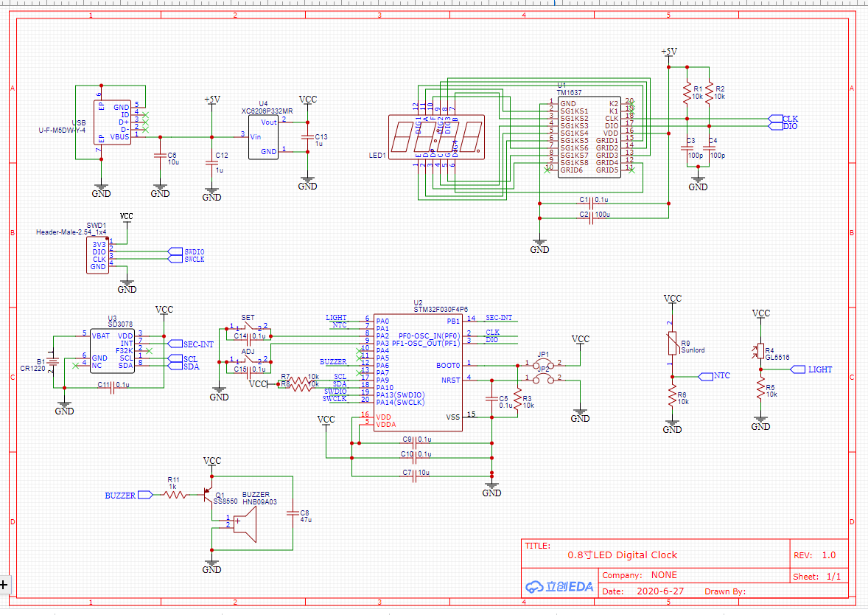Click the 'STM32F030F4P6' part label

click(x=441, y=310)
